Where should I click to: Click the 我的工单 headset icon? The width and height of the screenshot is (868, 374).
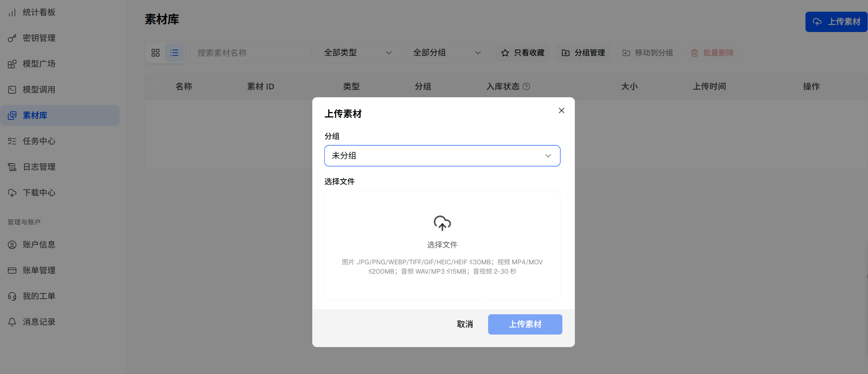[x=12, y=296]
